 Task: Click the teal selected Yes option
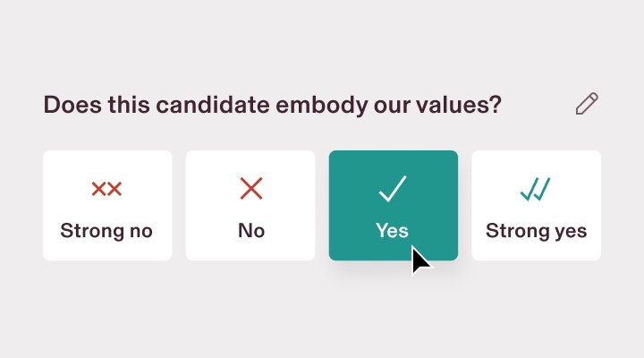[x=394, y=205]
